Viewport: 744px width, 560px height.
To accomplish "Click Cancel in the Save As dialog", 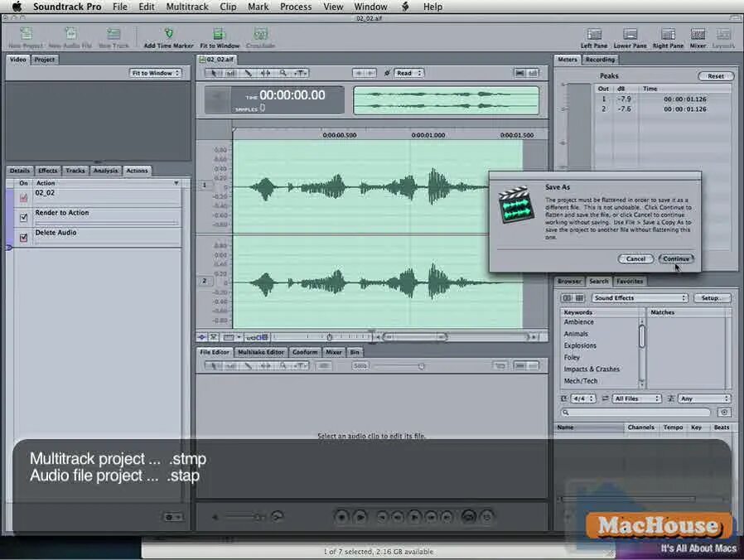I will click(635, 259).
